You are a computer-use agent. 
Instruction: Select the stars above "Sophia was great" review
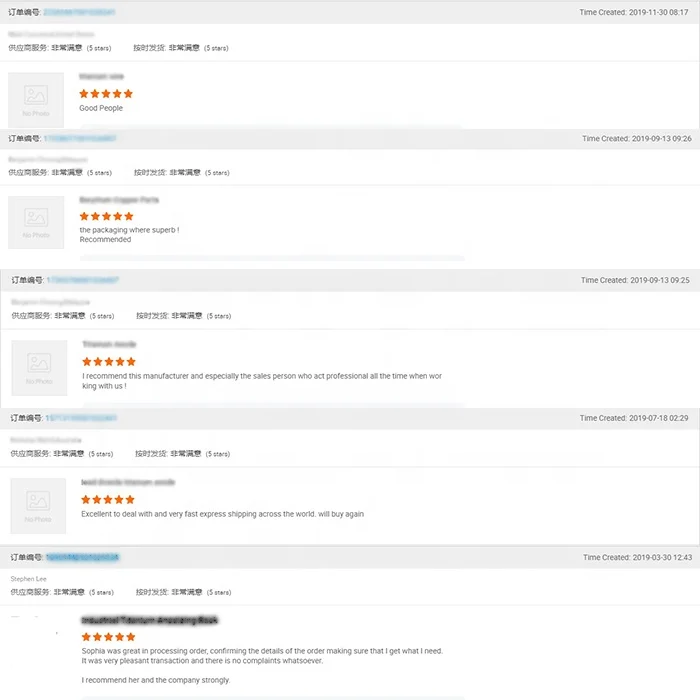108,636
